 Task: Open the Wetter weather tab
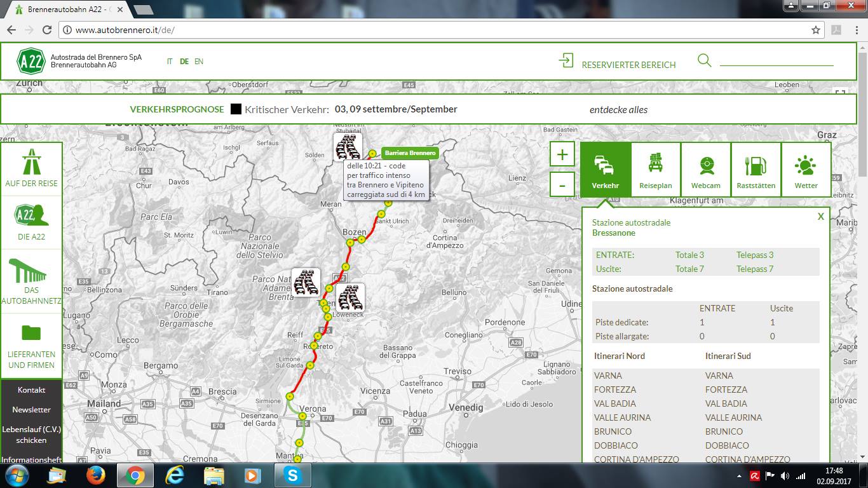pos(806,169)
